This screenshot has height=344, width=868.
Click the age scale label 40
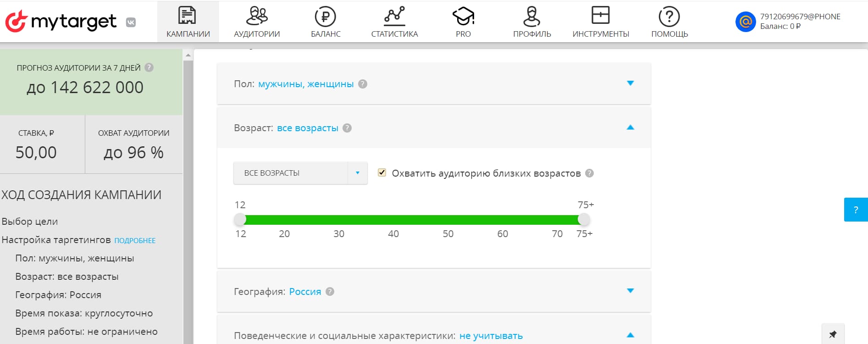pyautogui.click(x=393, y=234)
